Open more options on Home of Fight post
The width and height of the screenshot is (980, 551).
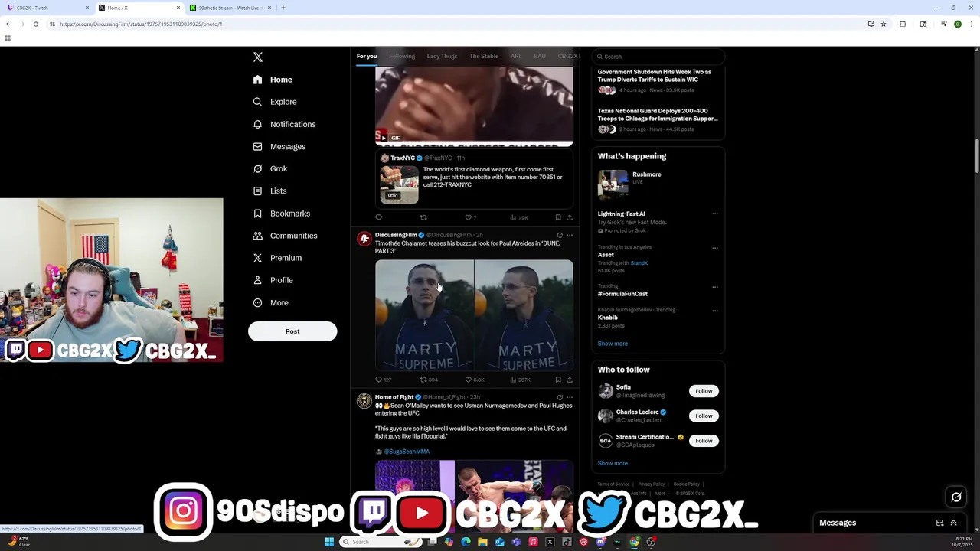point(569,397)
